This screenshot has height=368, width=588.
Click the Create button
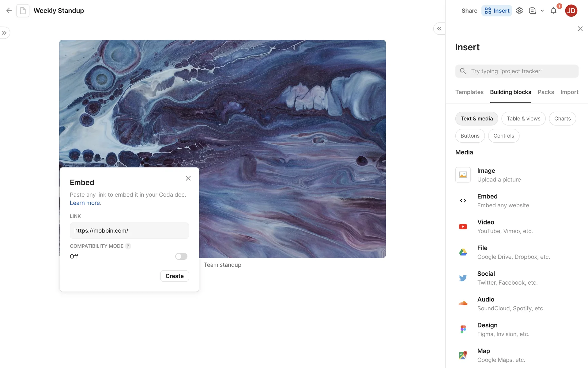click(175, 276)
